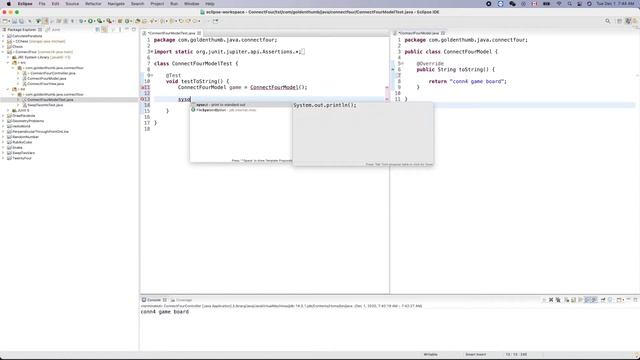Click Collapse All in Package Explorer

click(98, 29)
